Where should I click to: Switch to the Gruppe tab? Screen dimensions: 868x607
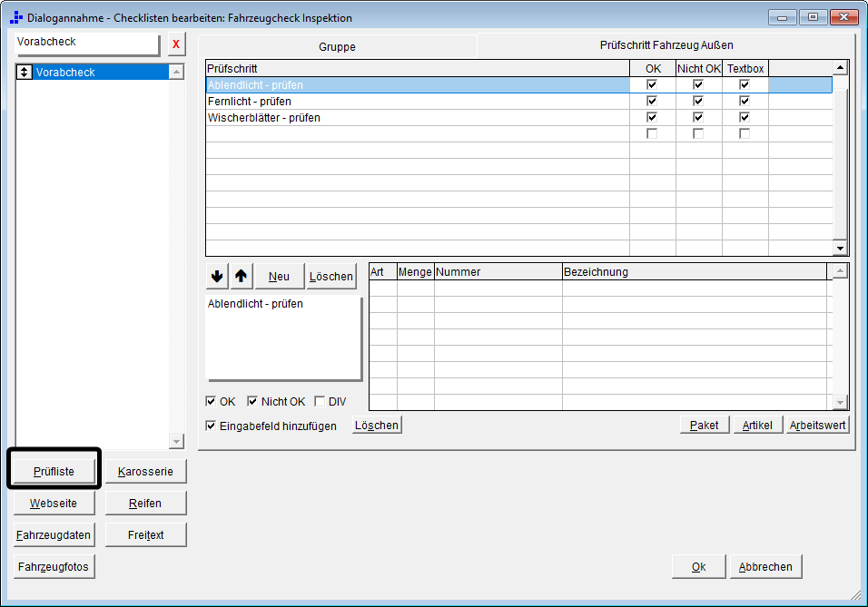click(337, 47)
